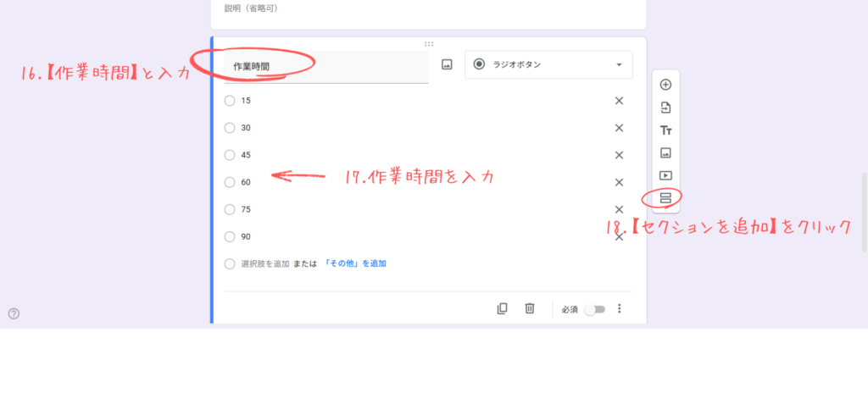Screen dimensions: 868x393
Task: Click the Add section icon
Action: click(666, 197)
